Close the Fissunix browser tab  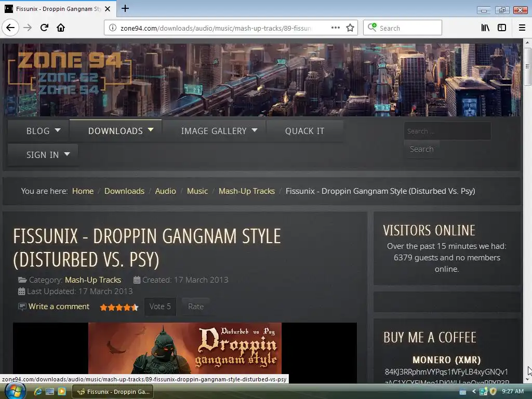108,9
